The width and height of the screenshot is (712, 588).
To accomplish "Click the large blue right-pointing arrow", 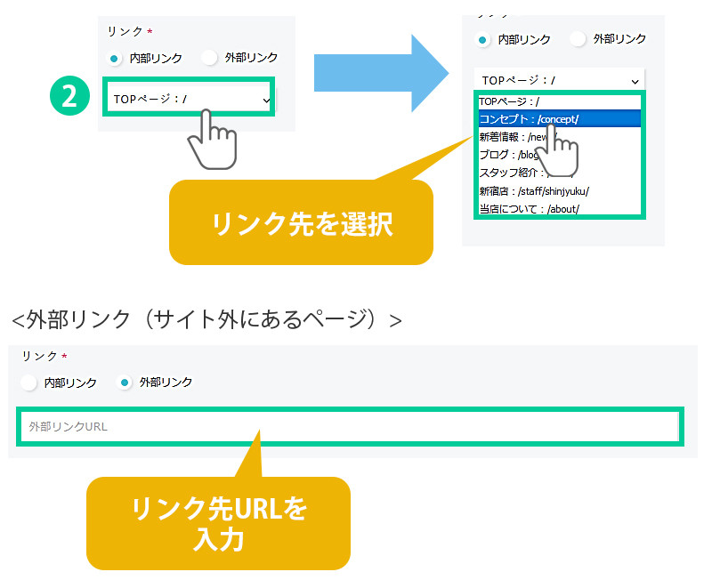I will pos(383,72).
